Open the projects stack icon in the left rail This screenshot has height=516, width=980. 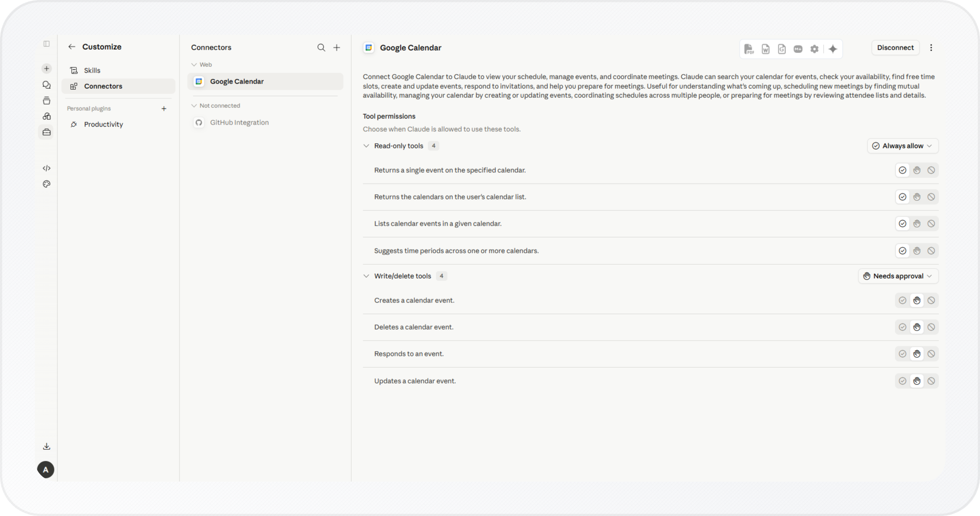[x=46, y=101]
